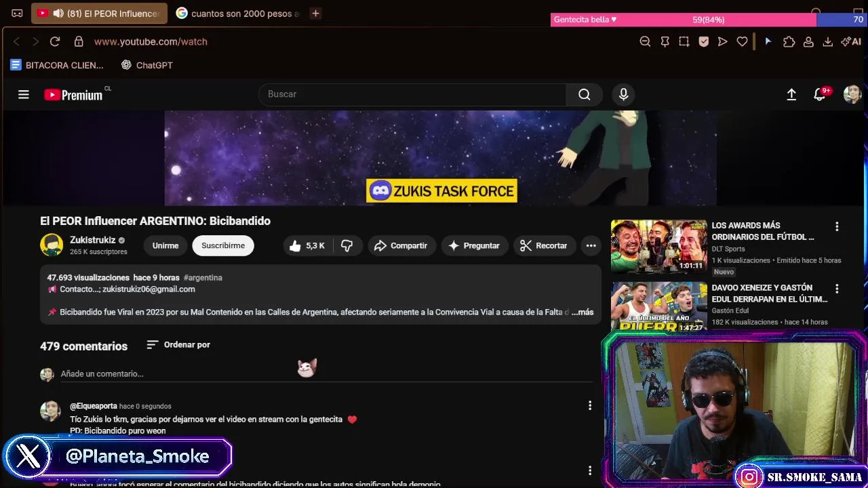Click the Recortar clip button
This screenshot has height=488, width=868.
544,245
